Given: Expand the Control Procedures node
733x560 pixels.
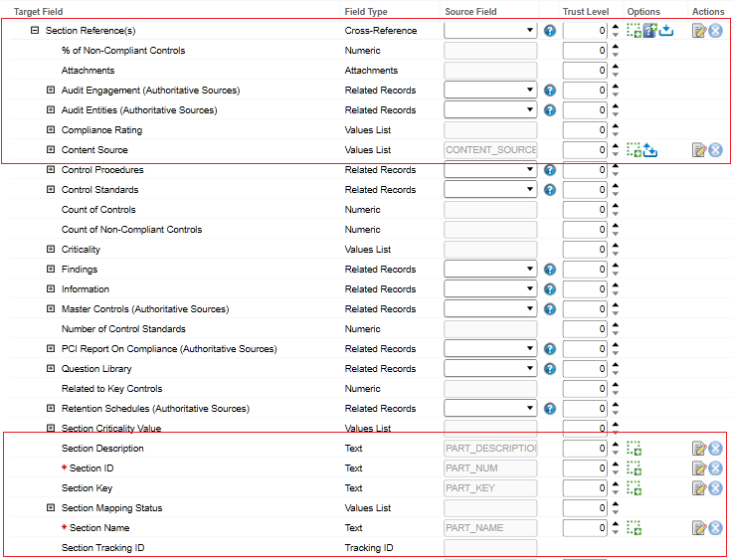Looking at the screenshot, I should pyautogui.click(x=51, y=169).
